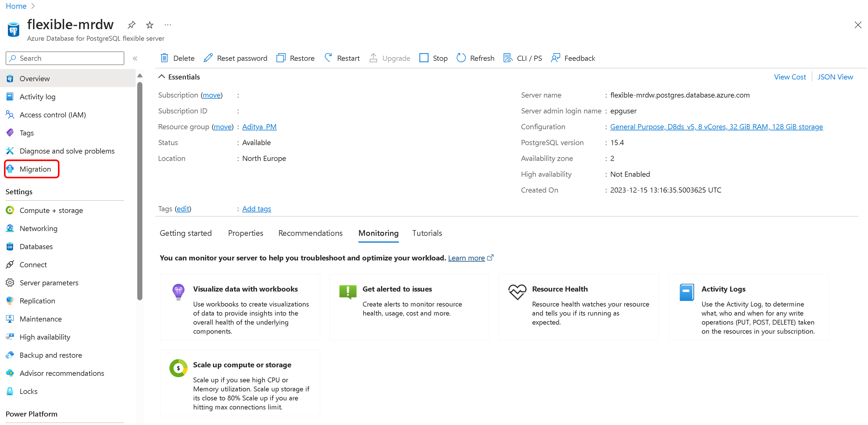The width and height of the screenshot is (868, 425).
Task: Click the Tags edit link
Action: [183, 209]
